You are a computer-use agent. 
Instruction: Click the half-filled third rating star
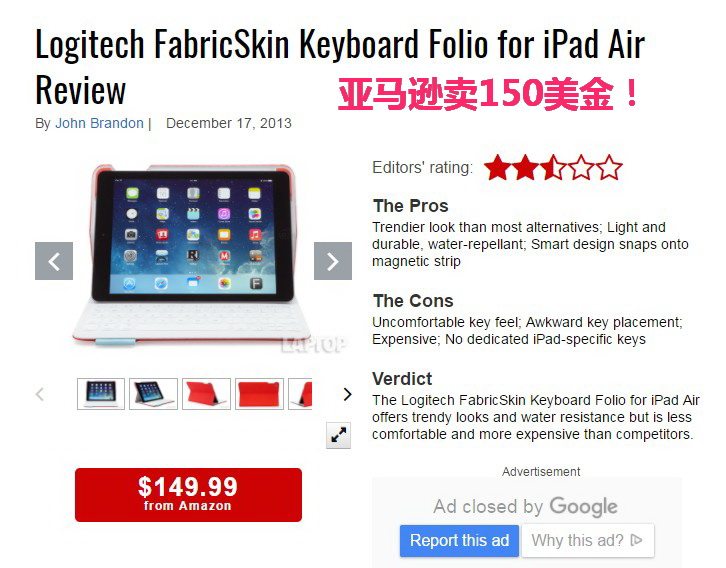coord(553,168)
